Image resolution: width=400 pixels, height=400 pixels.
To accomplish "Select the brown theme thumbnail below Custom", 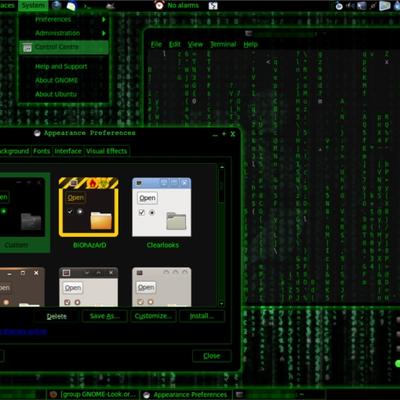I will click(21, 287).
